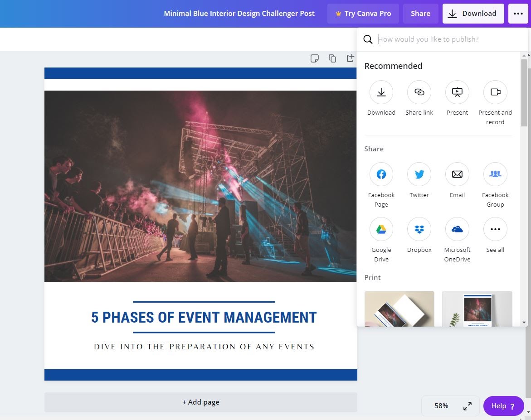Image resolution: width=531 pixels, height=420 pixels.
Task: Click the Share button in header
Action: [x=421, y=14]
